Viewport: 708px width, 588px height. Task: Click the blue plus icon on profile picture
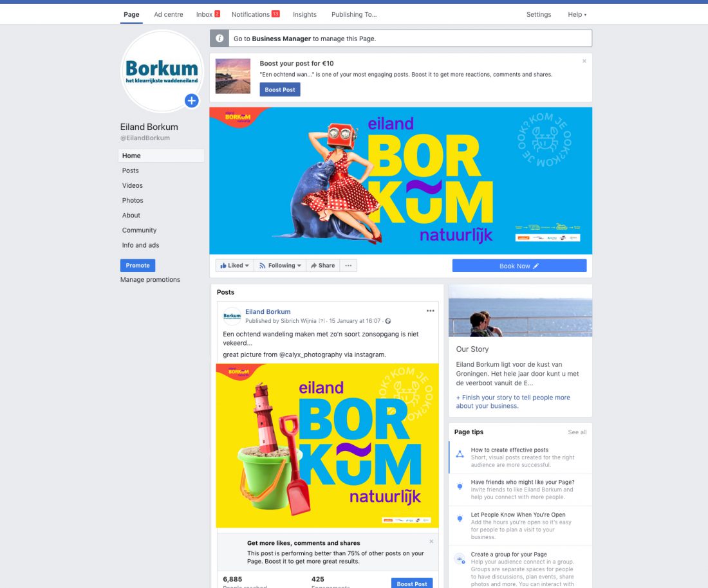pyautogui.click(x=192, y=100)
